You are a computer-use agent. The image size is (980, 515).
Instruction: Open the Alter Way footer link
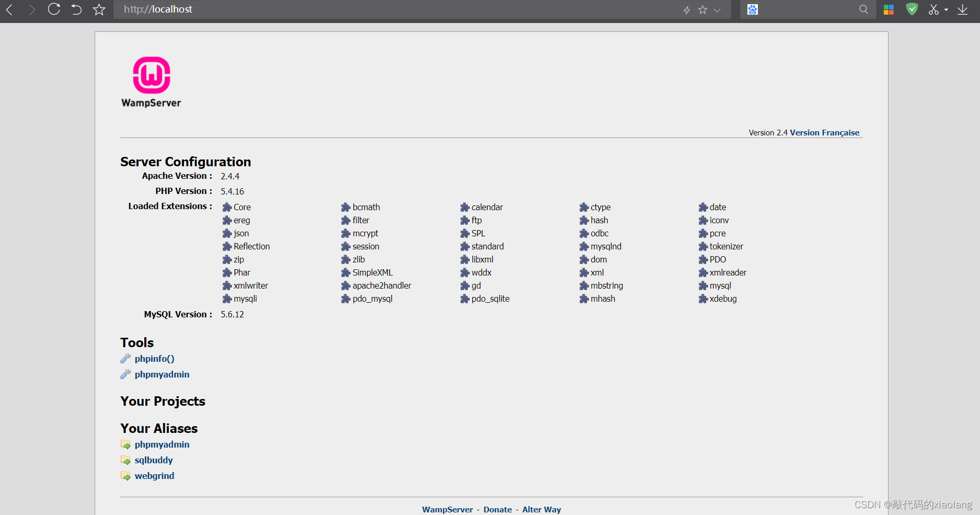click(541, 509)
